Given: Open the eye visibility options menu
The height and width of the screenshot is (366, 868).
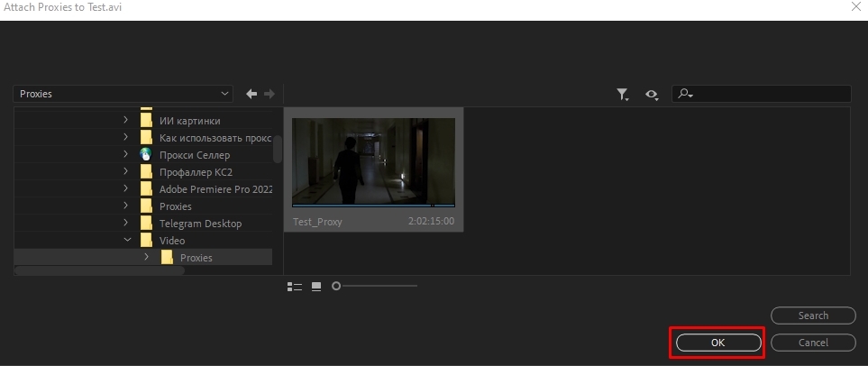Looking at the screenshot, I should [652, 95].
